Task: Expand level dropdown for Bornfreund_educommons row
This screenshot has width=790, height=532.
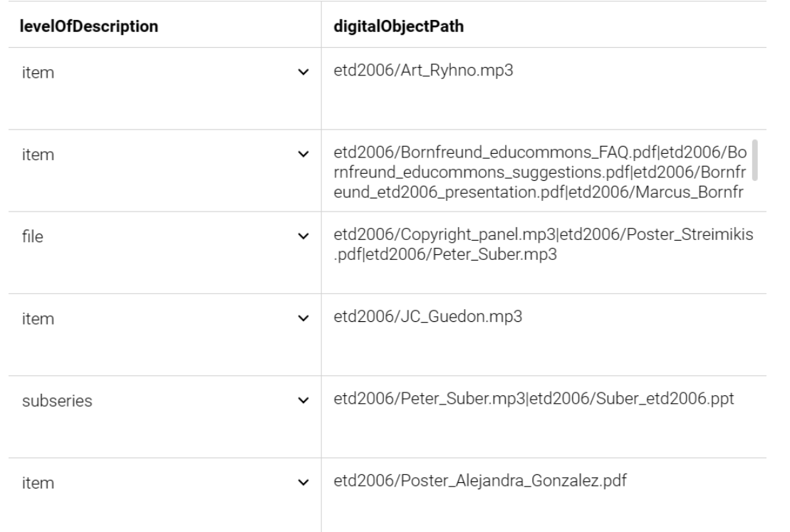Action: [x=303, y=154]
